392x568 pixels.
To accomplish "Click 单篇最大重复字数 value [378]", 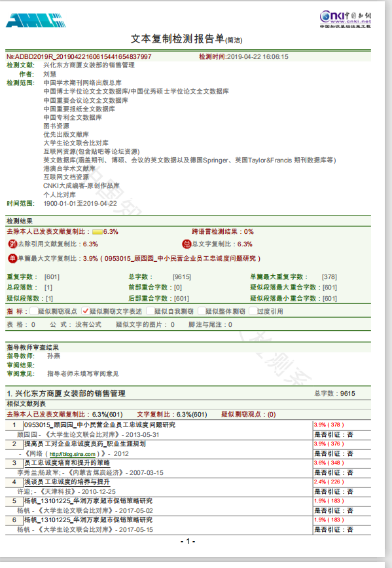I will click(329, 276).
